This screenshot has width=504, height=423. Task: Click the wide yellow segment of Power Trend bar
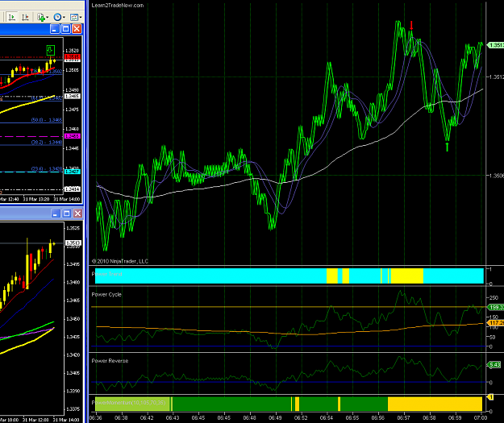click(x=407, y=276)
